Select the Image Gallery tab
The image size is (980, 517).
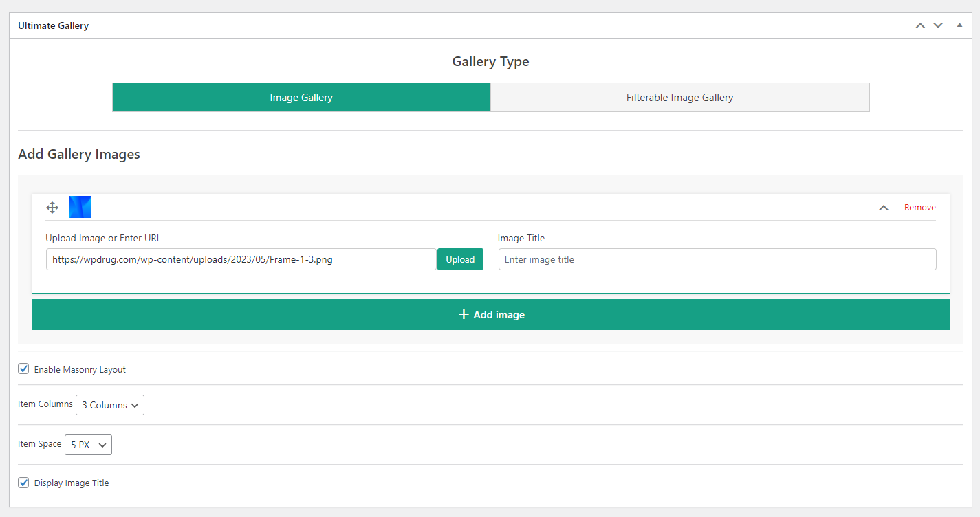coord(301,98)
